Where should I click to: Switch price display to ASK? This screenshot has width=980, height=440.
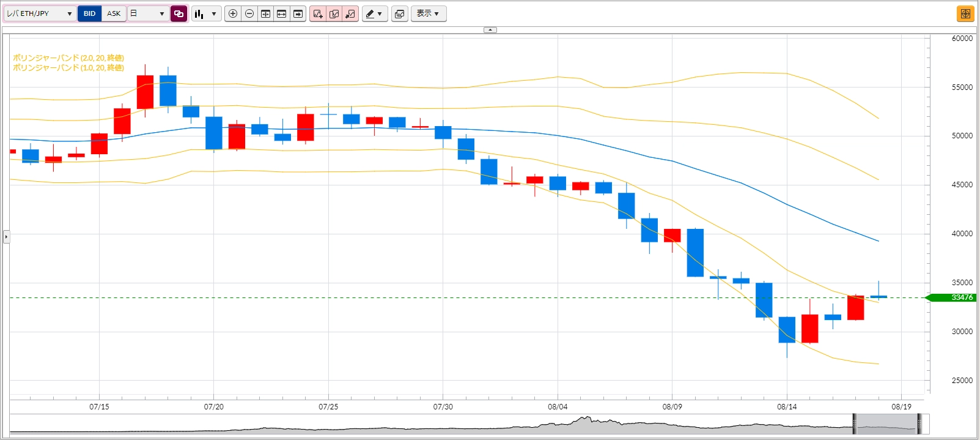[114, 13]
